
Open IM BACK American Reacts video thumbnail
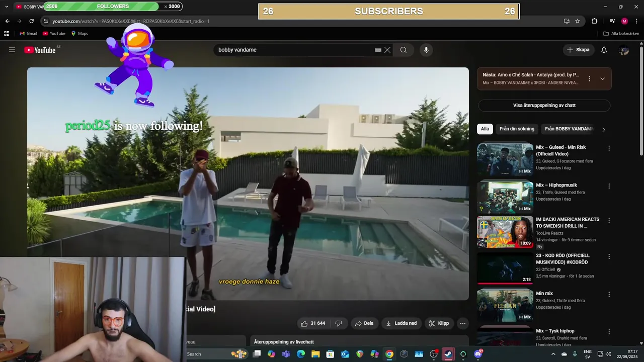point(505,232)
